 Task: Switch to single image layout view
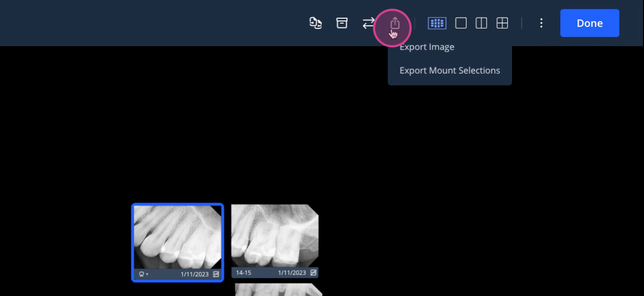pyautogui.click(x=461, y=23)
